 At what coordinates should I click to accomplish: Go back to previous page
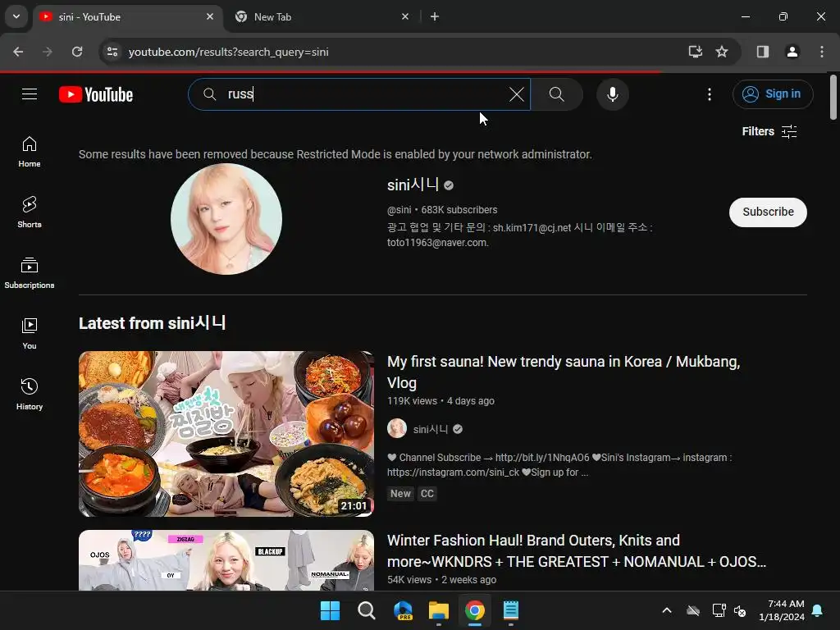[18, 52]
